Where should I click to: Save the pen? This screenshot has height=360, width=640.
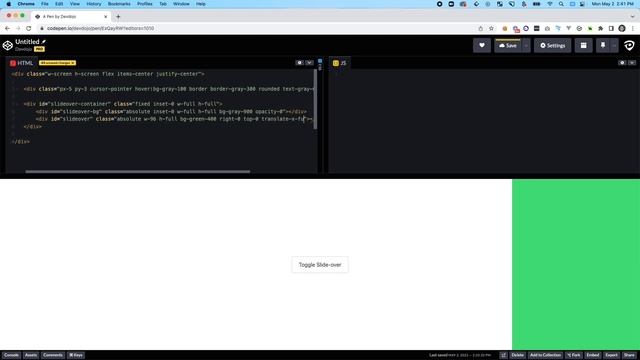click(x=508, y=45)
